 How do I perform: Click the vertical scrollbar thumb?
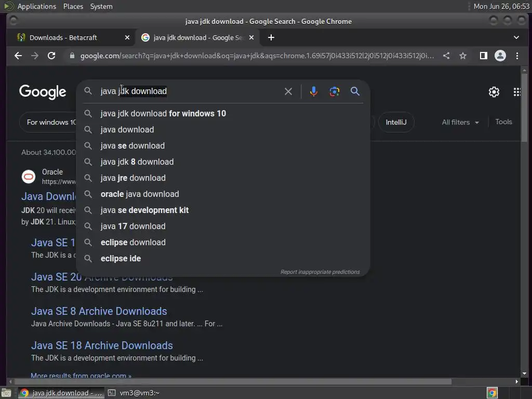point(525,107)
